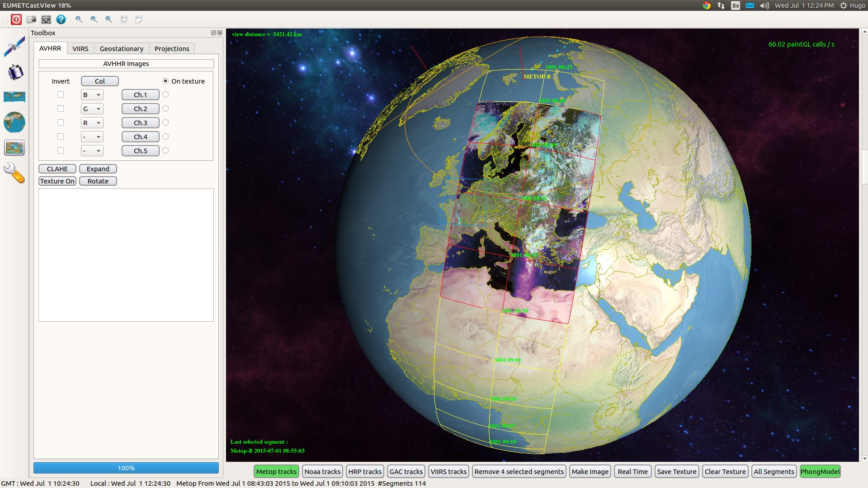868x488 pixels.
Task: Click the keyboard layout Be indicator
Action: pos(736,5)
